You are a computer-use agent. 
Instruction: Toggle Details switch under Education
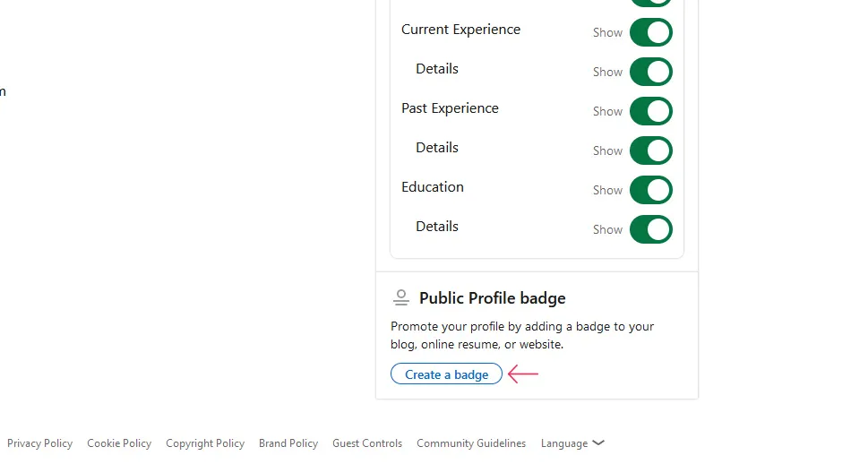[x=651, y=228]
